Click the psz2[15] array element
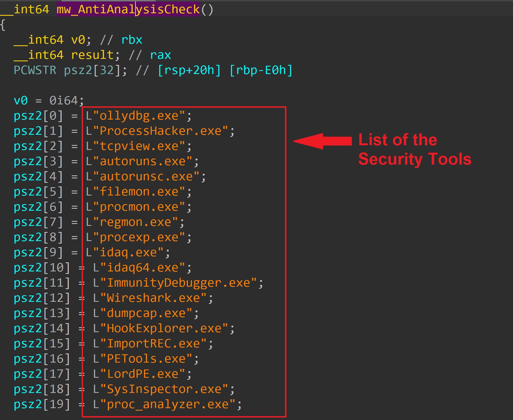 [x=42, y=344]
